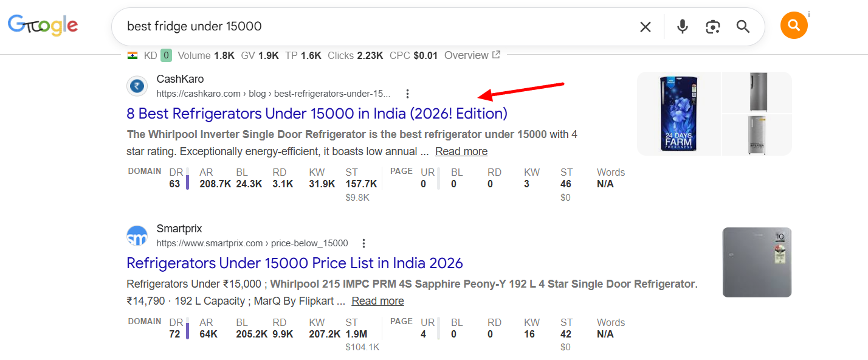Click the magnifier search icon in search box

743,27
